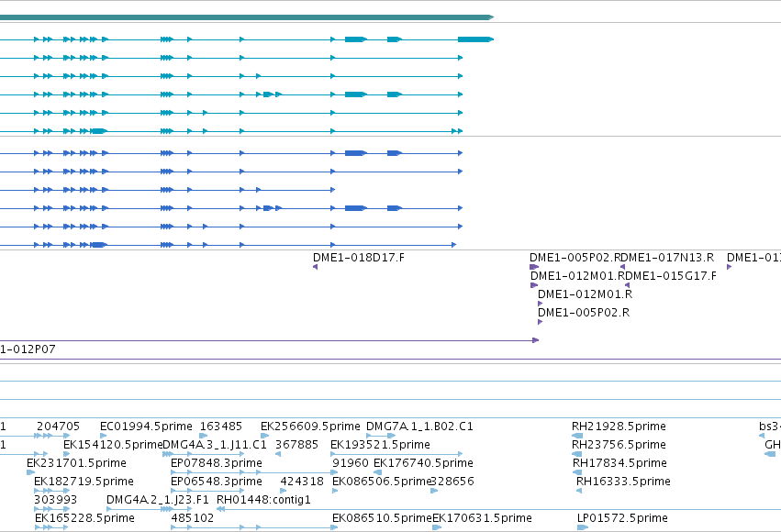The width and height of the screenshot is (781, 532).
Task: Select the EK176740.5prime label
Action: click(x=423, y=463)
